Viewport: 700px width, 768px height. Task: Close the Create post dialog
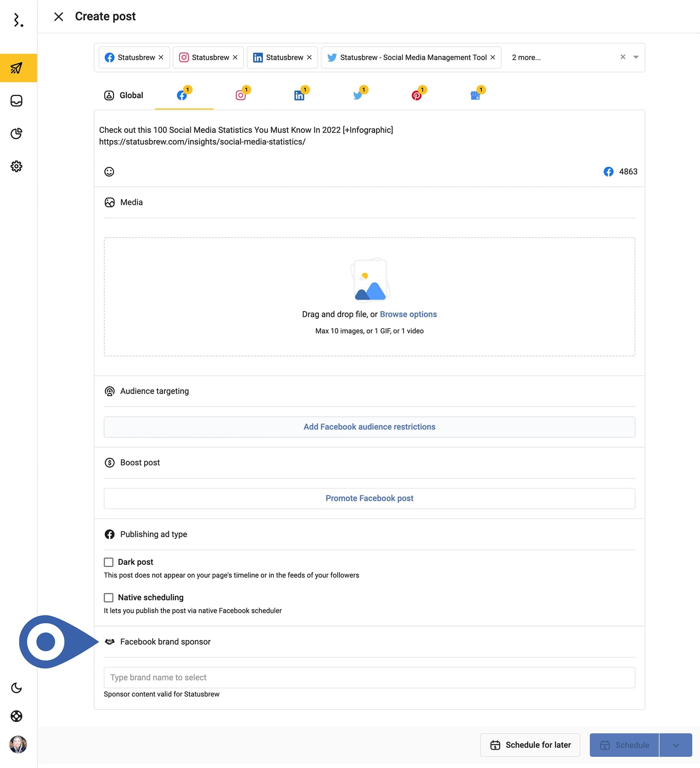pyautogui.click(x=58, y=17)
